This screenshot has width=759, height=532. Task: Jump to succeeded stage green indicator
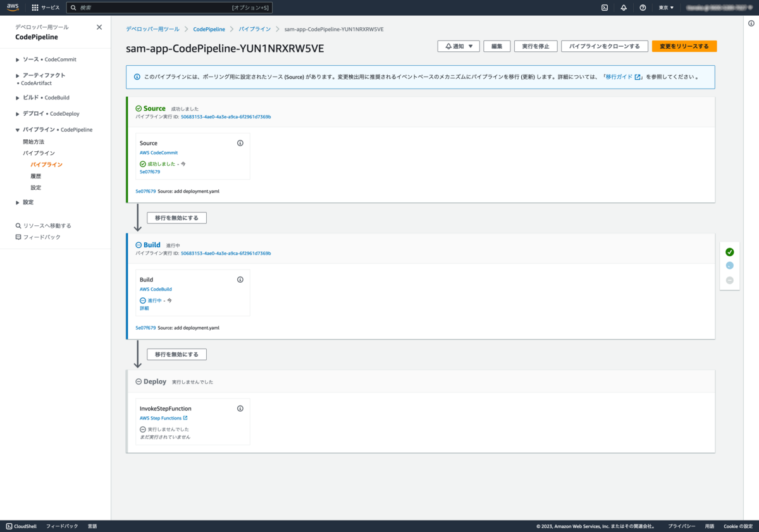point(730,252)
